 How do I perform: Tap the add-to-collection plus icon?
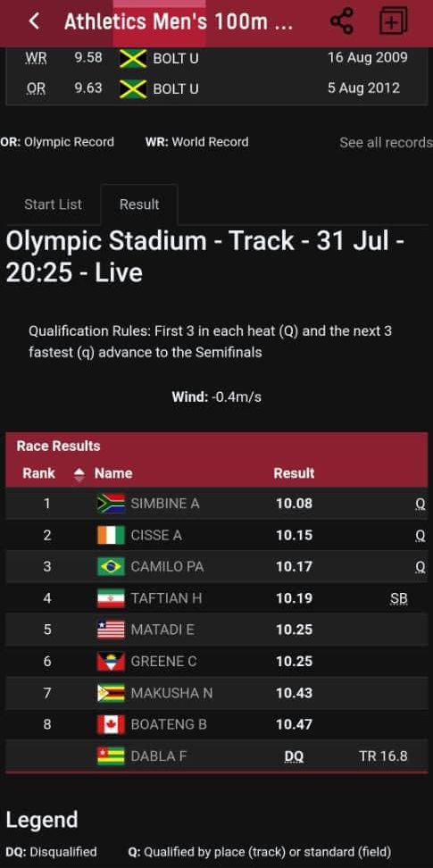[393, 21]
